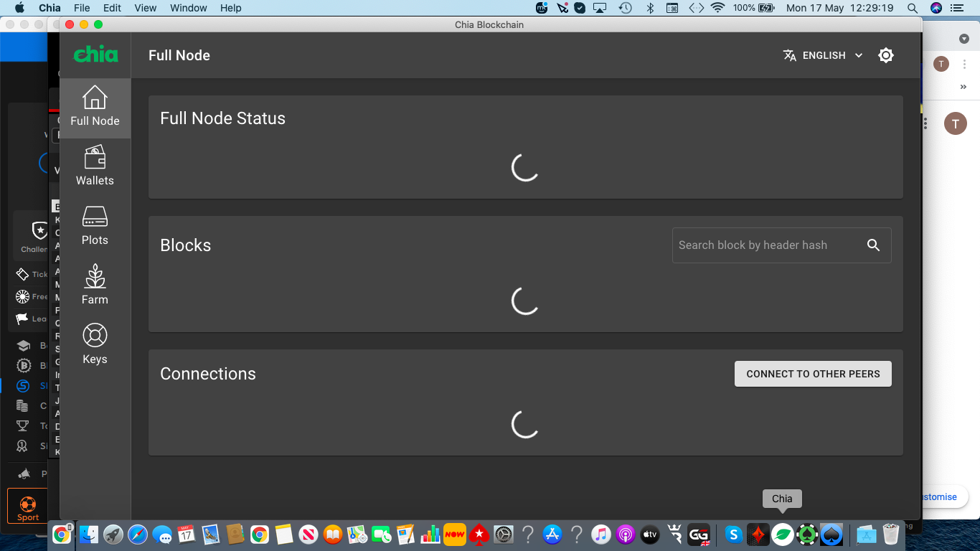Open PokerStars from the Dock
This screenshot has height=551, width=980.
[x=479, y=534]
